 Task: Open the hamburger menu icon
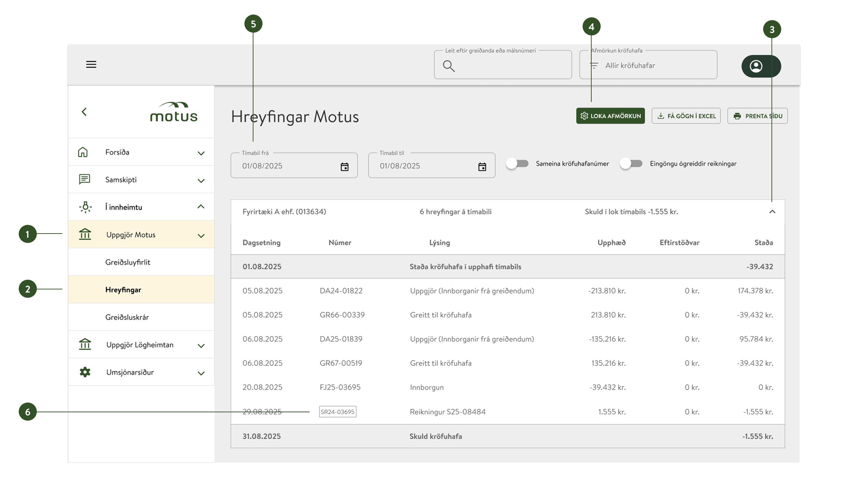point(91,65)
